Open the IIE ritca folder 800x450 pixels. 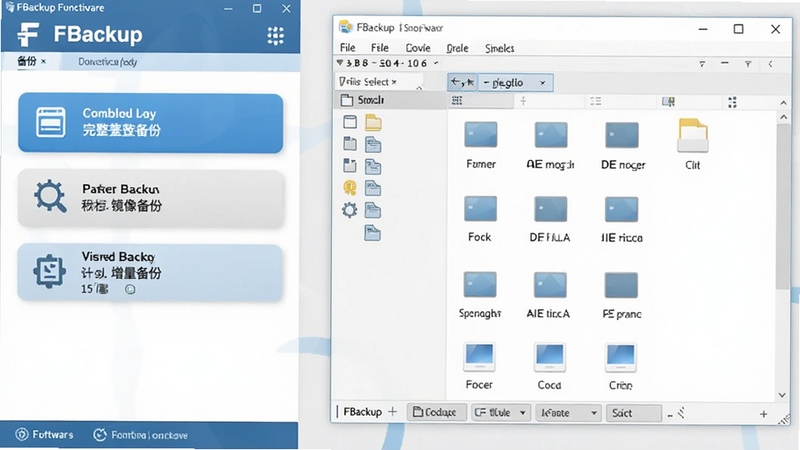point(621,220)
